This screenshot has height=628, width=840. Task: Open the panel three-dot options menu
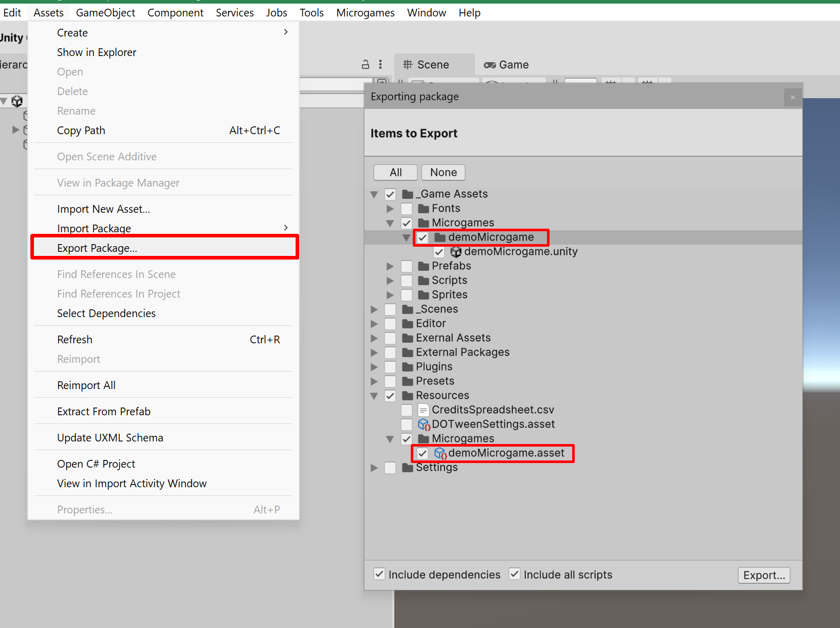380,64
